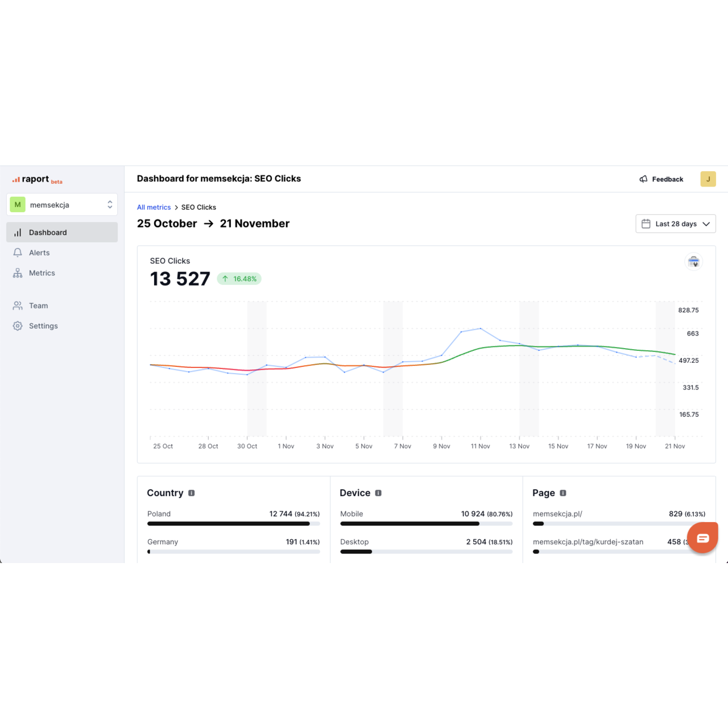The image size is (728, 728).
Task: Click the date range dropdown chevron
Action: click(x=706, y=224)
